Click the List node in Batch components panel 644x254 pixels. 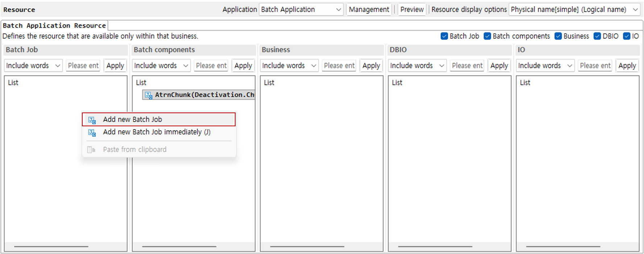point(141,83)
